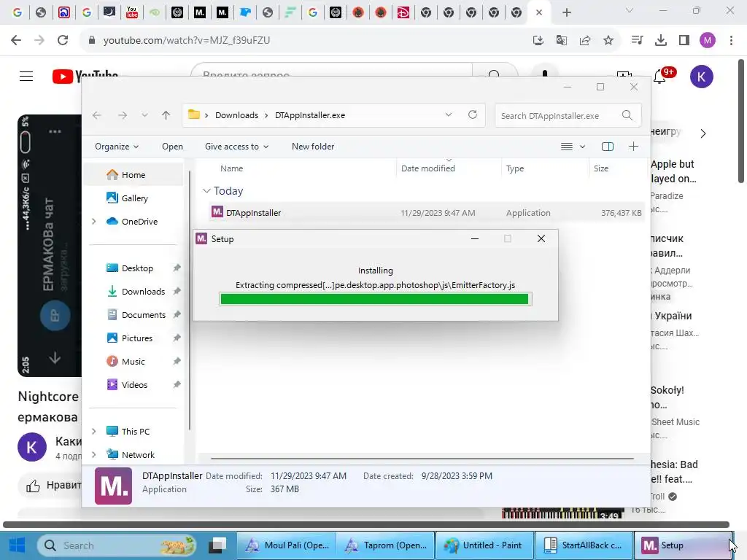Screen dimensions: 747x560
Task: Go up one folder level
Action: [x=166, y=115]
